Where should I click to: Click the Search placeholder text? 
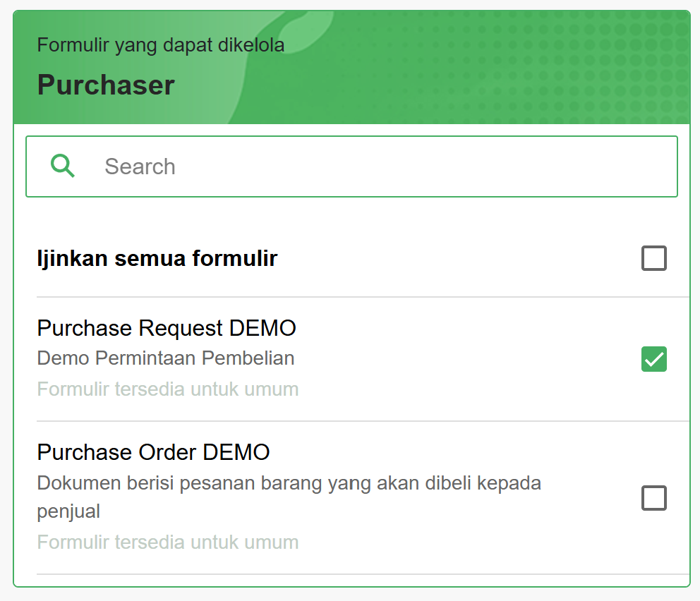[140, 166]
